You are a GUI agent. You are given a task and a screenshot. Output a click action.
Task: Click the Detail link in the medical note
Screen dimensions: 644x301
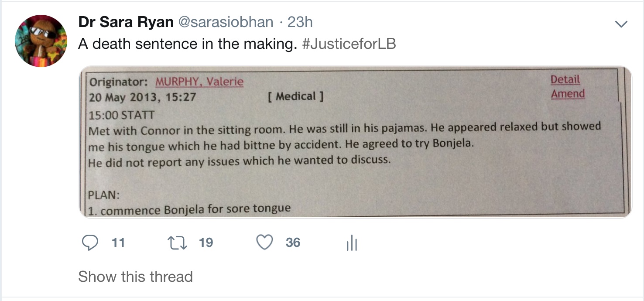tap(565, 80)
